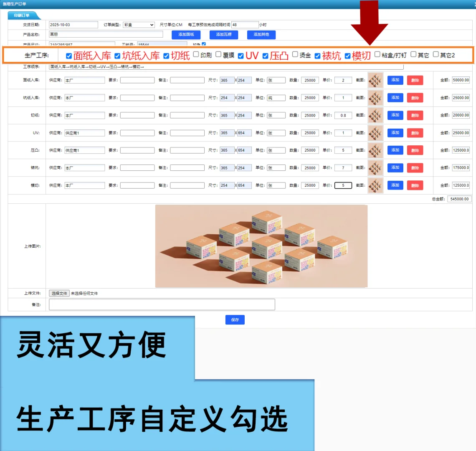Image resolution: width=476 pixels, height=451 pixels.
Task: Disable the 模切 process checkbox
Action: [347, 55]
